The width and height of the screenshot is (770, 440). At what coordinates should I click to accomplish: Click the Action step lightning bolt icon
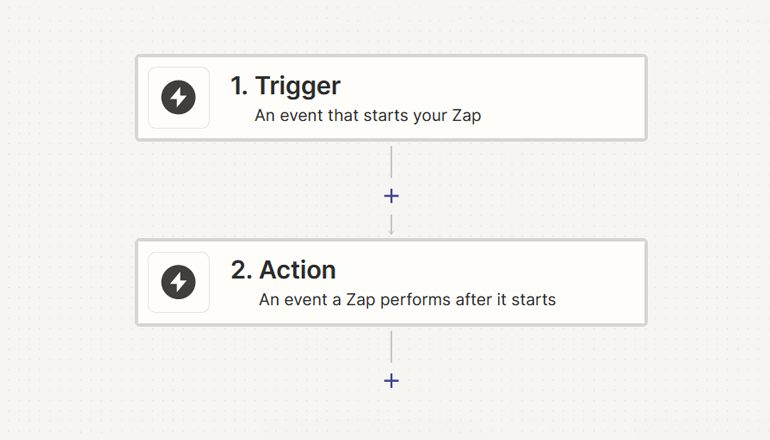click(178, 282)
